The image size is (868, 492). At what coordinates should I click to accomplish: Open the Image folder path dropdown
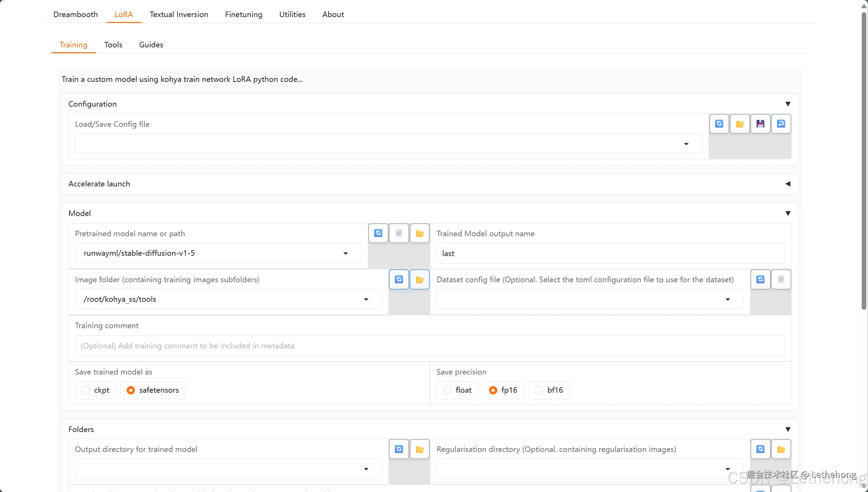366,299
